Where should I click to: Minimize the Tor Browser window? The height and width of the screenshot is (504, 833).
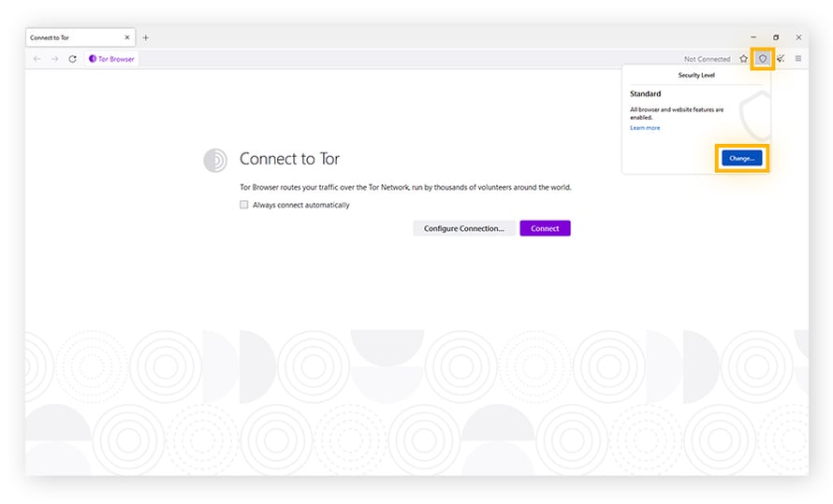[x=753, y=37]
